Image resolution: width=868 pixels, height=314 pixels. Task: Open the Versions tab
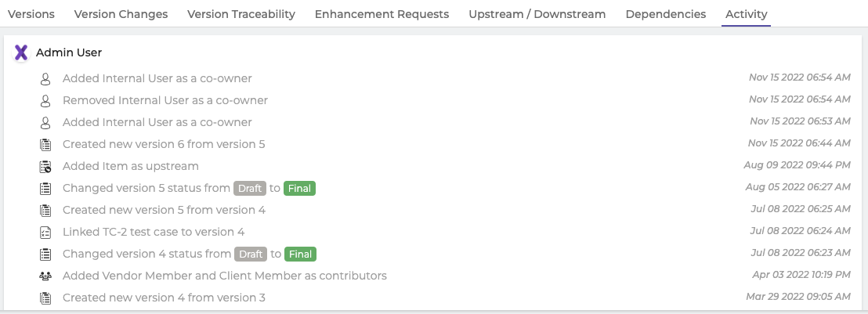click(31, 14)
